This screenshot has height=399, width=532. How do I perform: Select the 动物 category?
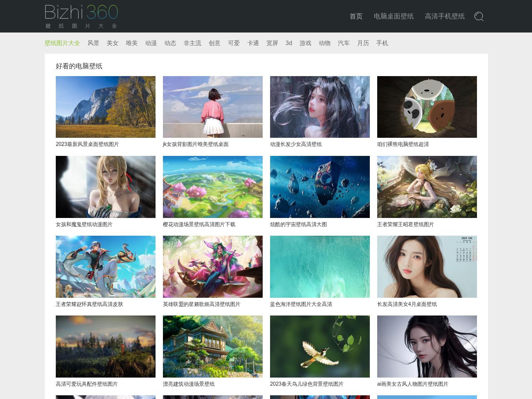pos(325,43)
